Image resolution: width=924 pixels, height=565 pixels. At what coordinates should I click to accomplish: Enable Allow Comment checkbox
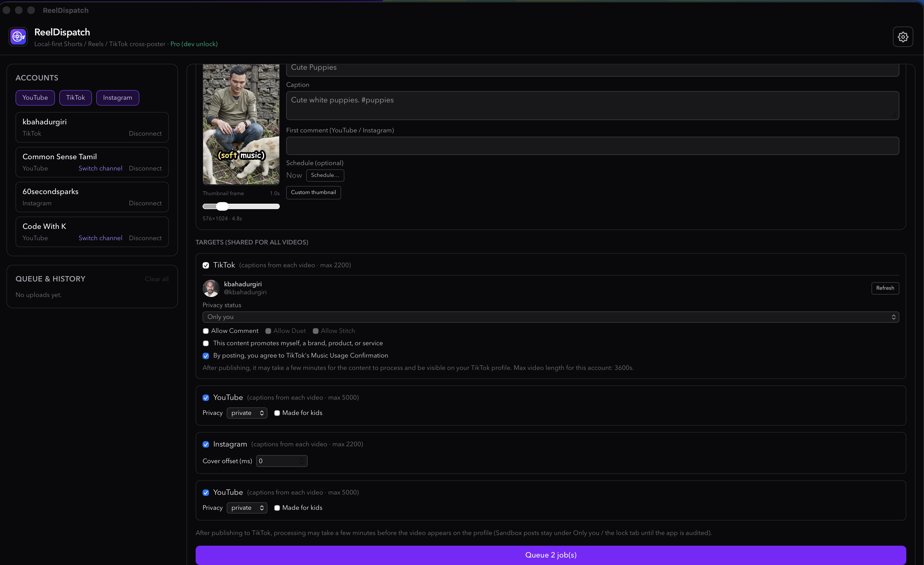[206, 331]
